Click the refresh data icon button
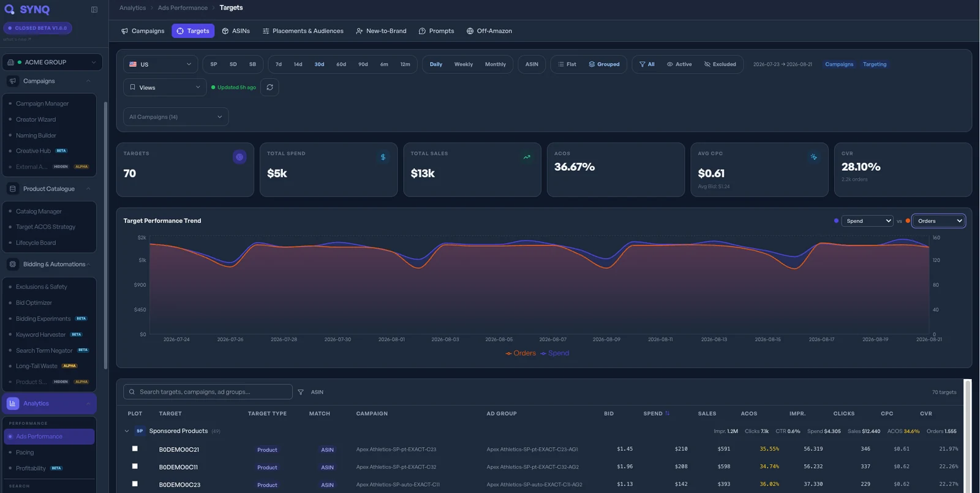Viewport: 980px width, 493px height. (x=269, y=88)
